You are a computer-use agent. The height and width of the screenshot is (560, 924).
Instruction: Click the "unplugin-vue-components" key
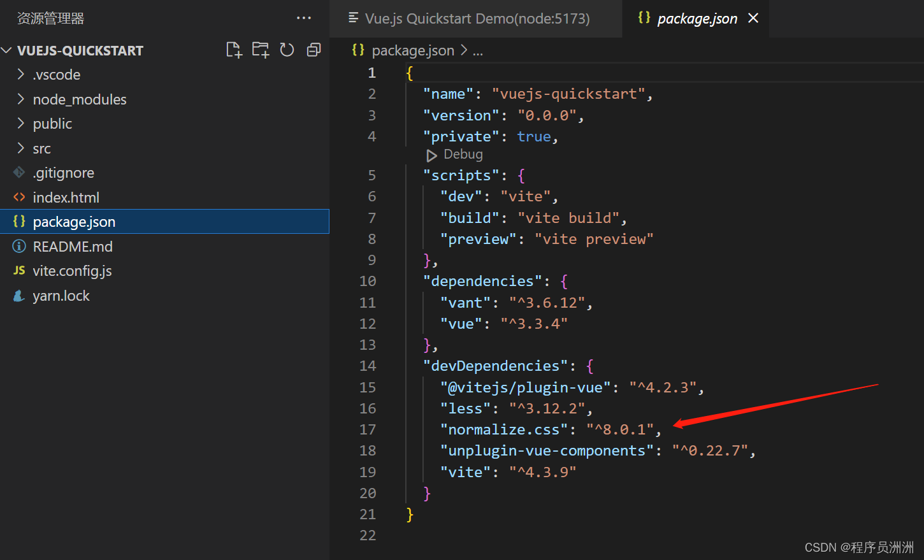547,450
